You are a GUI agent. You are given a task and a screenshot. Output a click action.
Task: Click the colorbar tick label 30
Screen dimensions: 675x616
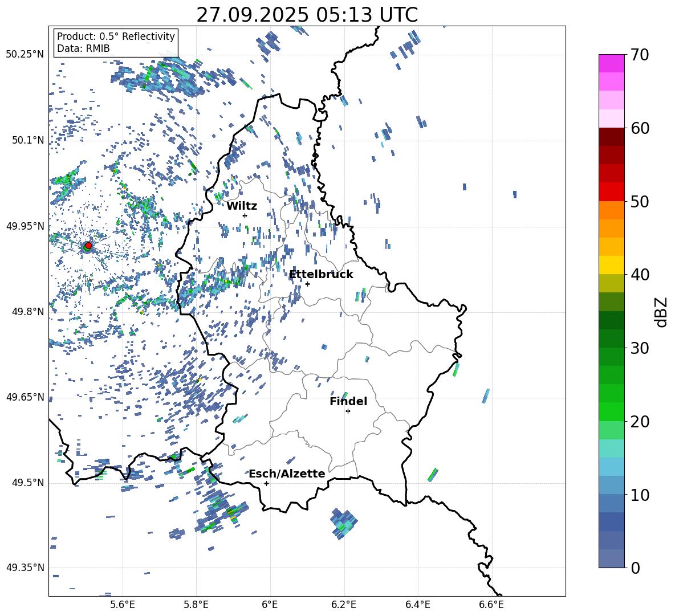[x=640, y=348]
